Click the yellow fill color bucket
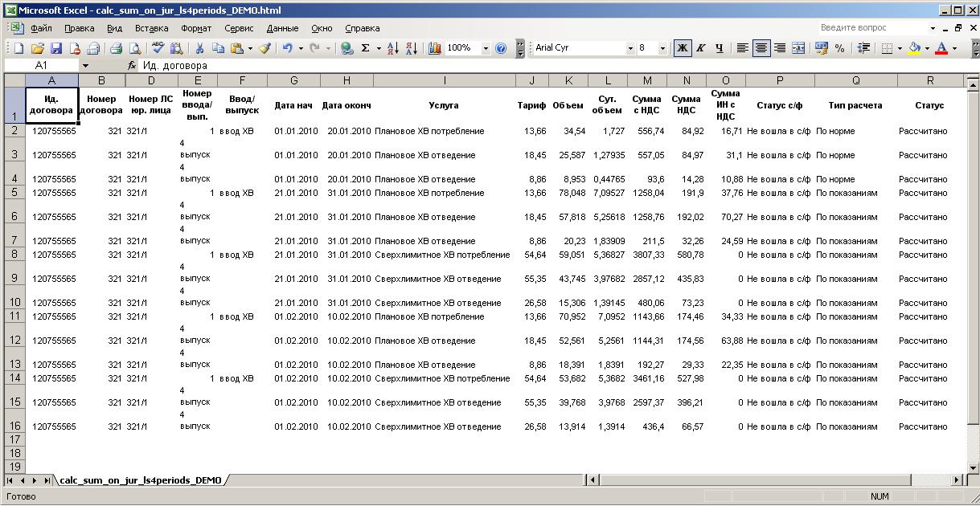Image resolution: width=980 pixels, height=506 pixels. click(x=914, y=48)
